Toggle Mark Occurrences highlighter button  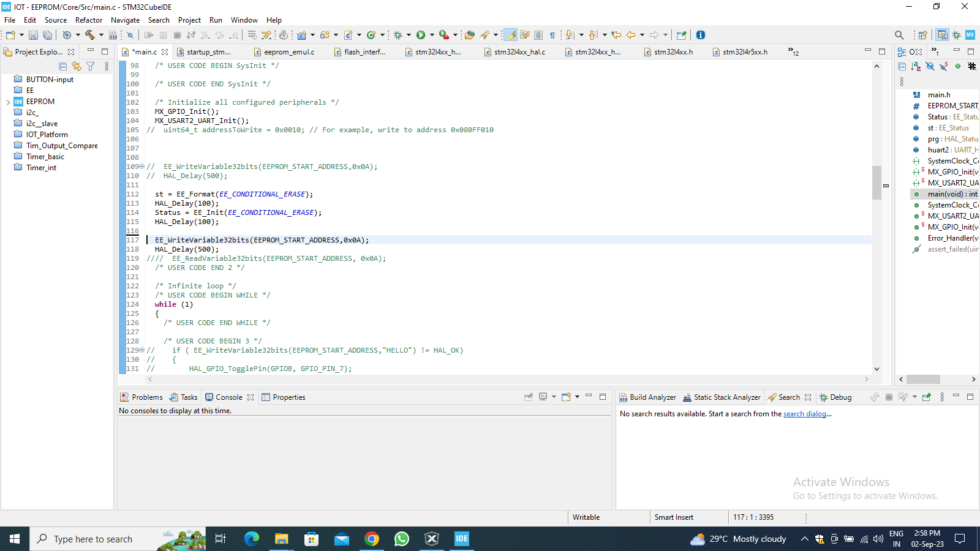(510, 35)
